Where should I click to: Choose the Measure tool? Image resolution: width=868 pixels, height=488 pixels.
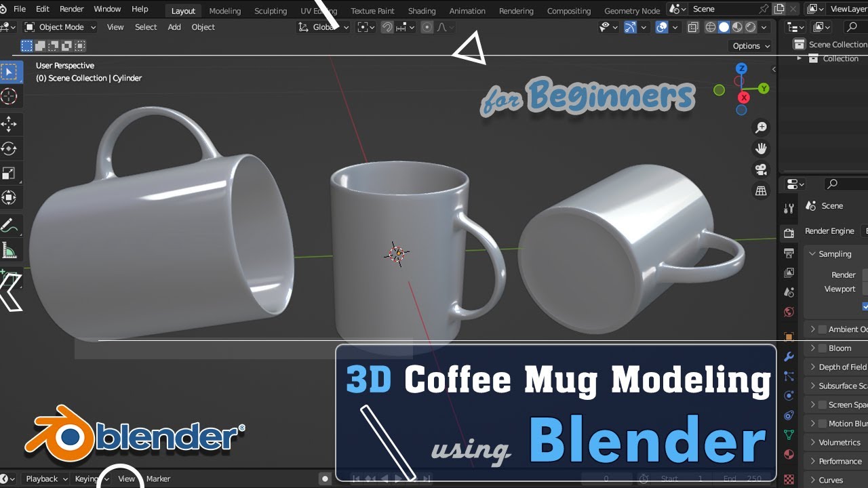tap(9, 250)
